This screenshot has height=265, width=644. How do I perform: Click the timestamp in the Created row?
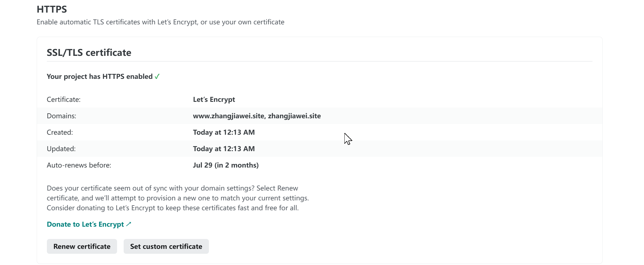[x=224, y=132]
